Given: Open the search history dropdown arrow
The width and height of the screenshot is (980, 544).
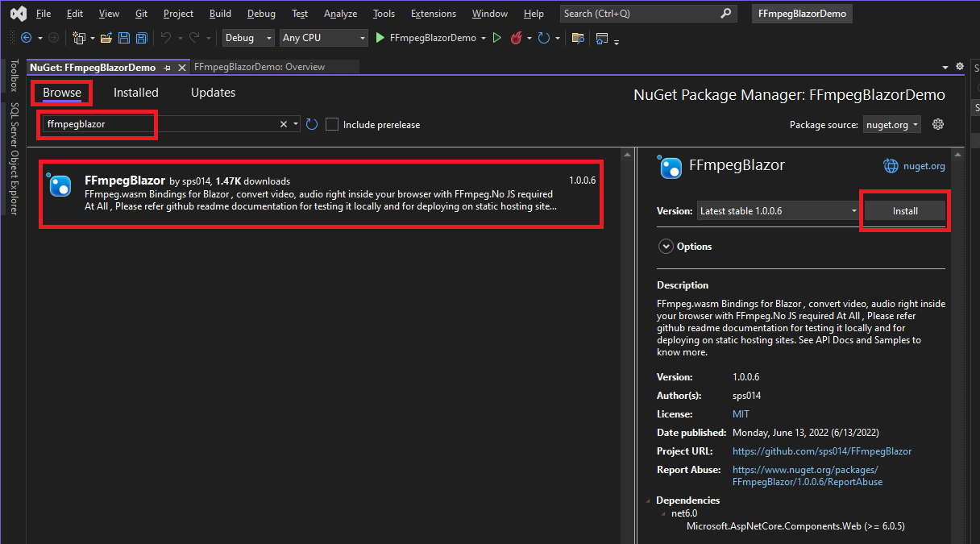Looking at the screenshot, I should [x=297, y=124].
